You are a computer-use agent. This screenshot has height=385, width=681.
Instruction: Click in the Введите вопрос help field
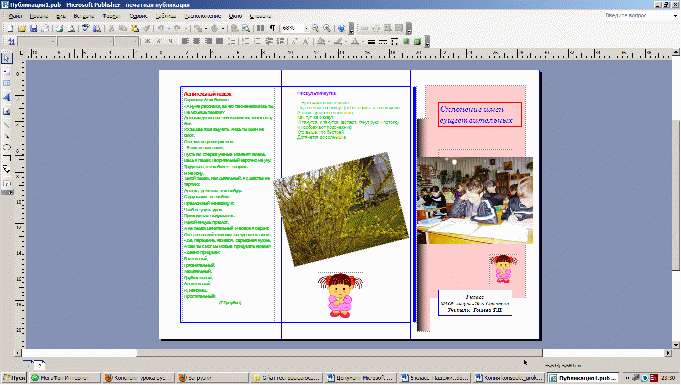coord(638,16)
